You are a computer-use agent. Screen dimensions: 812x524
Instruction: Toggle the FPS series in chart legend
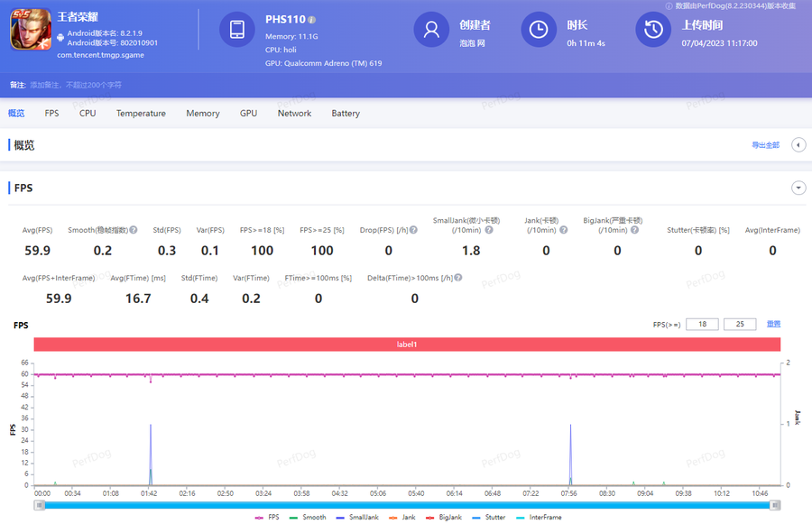pos(272,518)
